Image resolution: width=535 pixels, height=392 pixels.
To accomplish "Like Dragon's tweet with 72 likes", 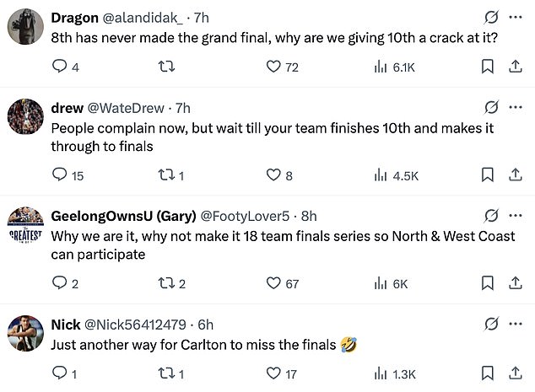I will click(273, 67).
